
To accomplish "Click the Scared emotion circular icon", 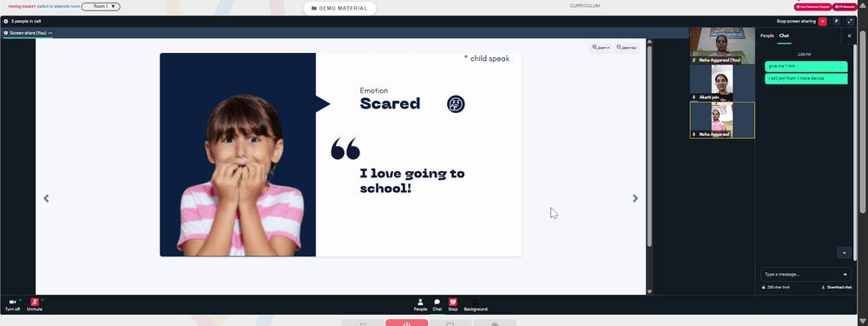I will (456, 103).
